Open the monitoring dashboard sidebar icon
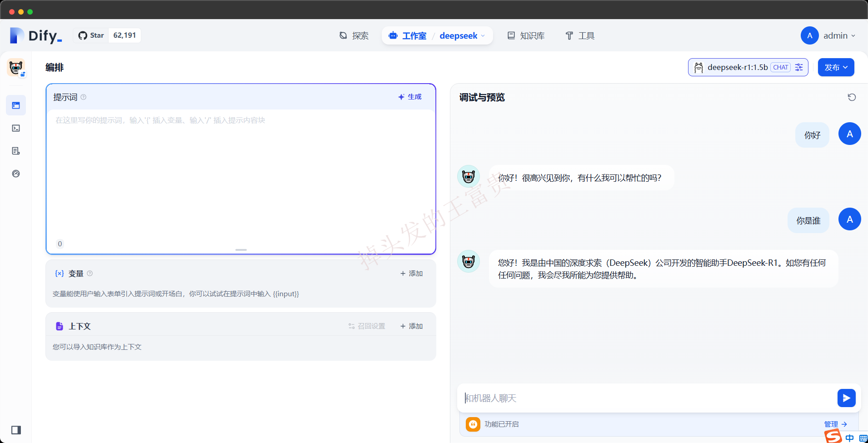868x443 pixels. click(x=16, y=174)
